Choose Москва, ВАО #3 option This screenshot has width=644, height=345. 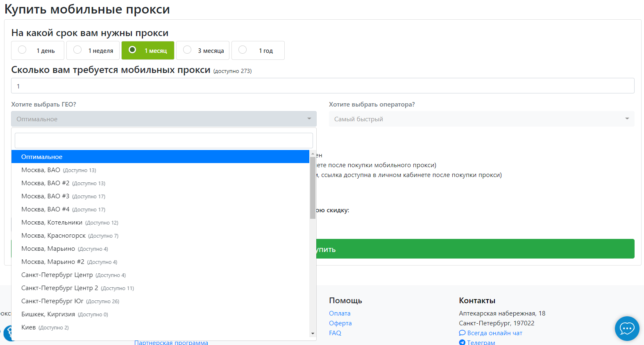[x=160, y=196]
